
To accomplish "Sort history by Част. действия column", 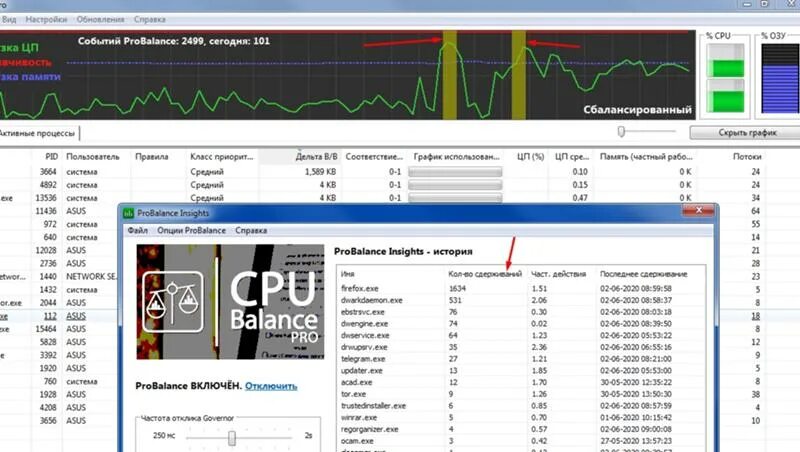I will 558,274.
